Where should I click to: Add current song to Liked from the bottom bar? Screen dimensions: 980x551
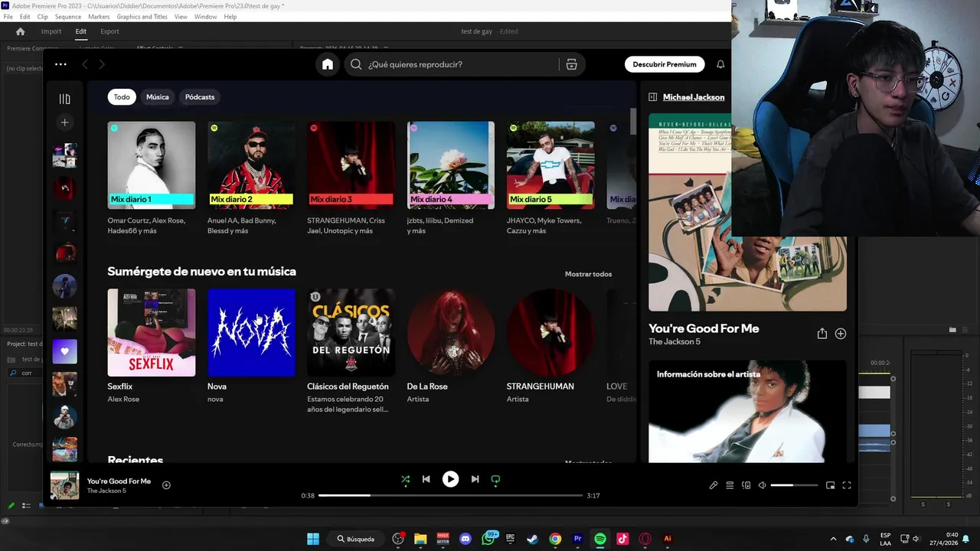tap(166, 485)
